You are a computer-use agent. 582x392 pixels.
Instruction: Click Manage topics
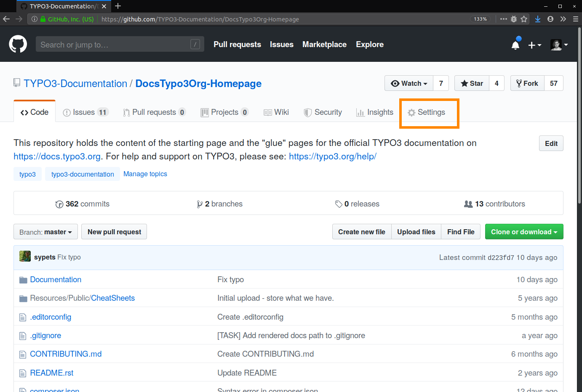point(145,174)
